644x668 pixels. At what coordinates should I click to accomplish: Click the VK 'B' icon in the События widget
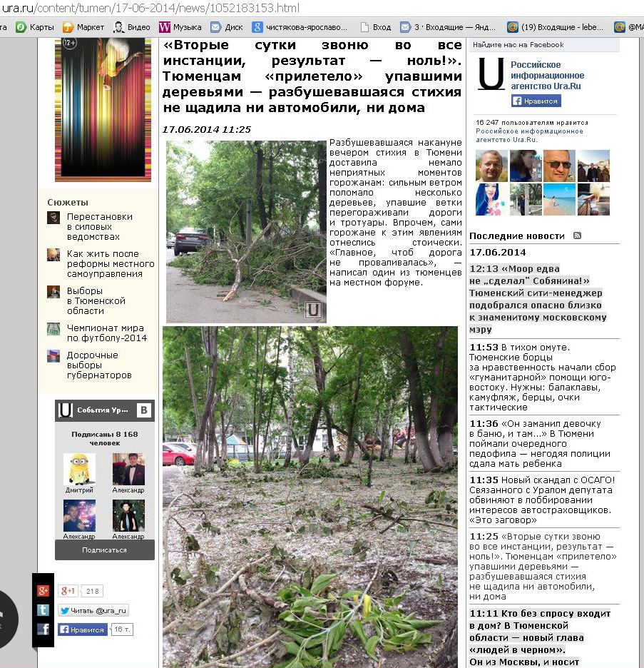coord(144,410)
